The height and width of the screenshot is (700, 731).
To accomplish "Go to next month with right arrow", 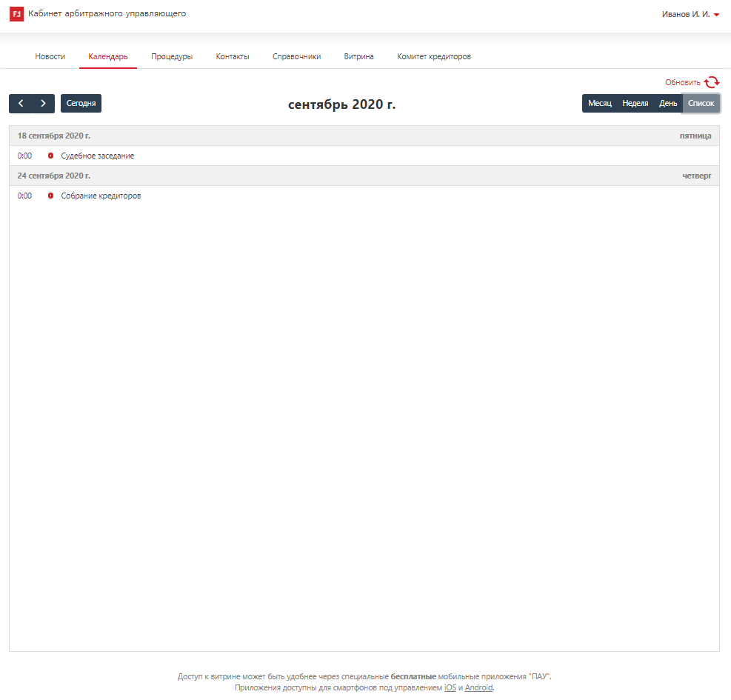I will pyautogui.click(x=43, y=104).
